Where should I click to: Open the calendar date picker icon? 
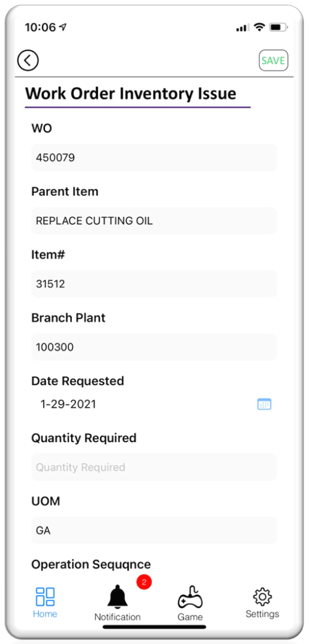[264, 405]
